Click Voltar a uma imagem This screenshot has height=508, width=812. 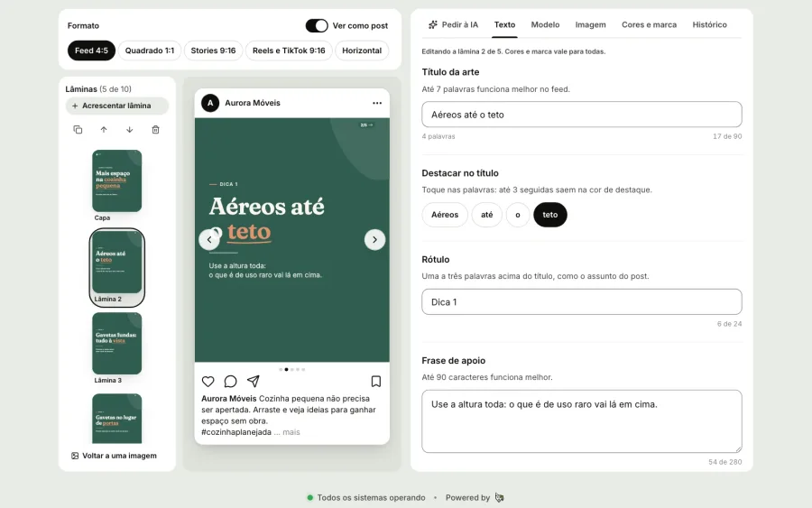point(114,456)
